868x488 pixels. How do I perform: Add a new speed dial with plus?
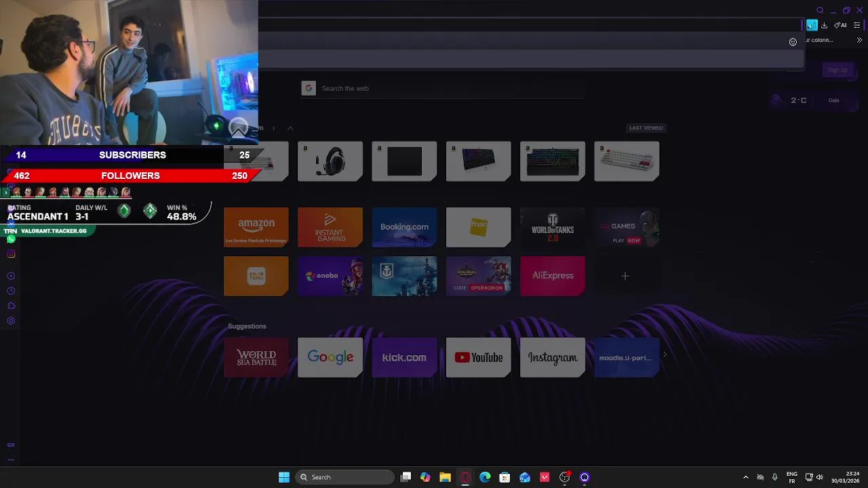point(625,276)
